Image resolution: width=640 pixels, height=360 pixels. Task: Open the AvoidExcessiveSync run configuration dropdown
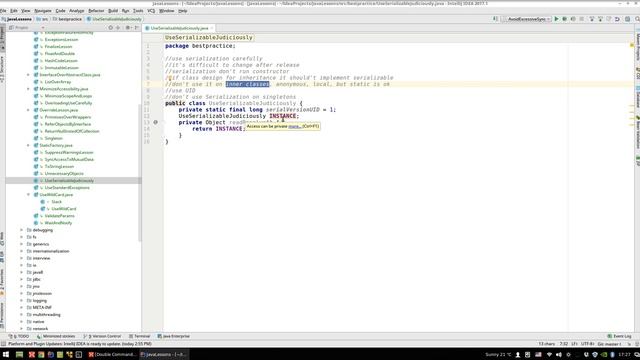(x=528, y=19)
